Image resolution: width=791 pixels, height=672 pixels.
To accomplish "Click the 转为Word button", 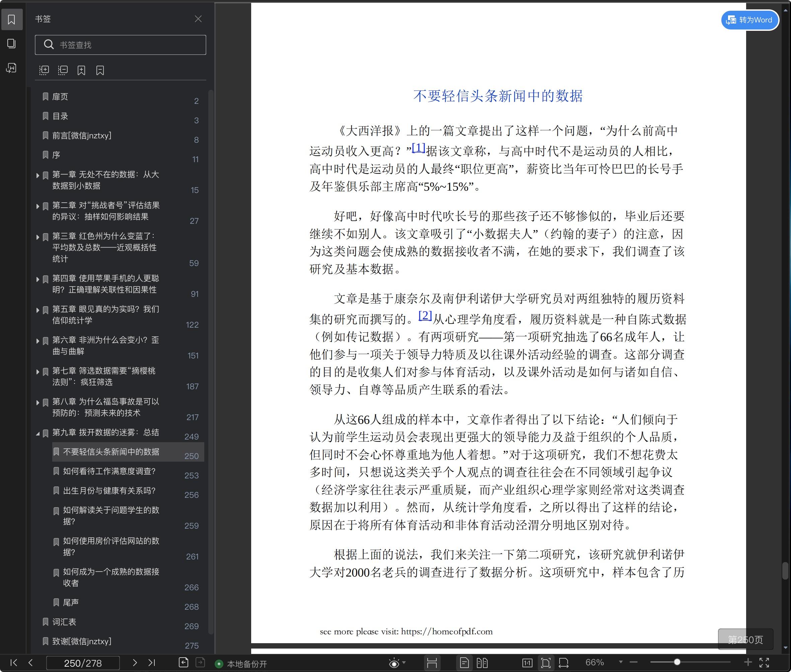I will click(749, 20).
